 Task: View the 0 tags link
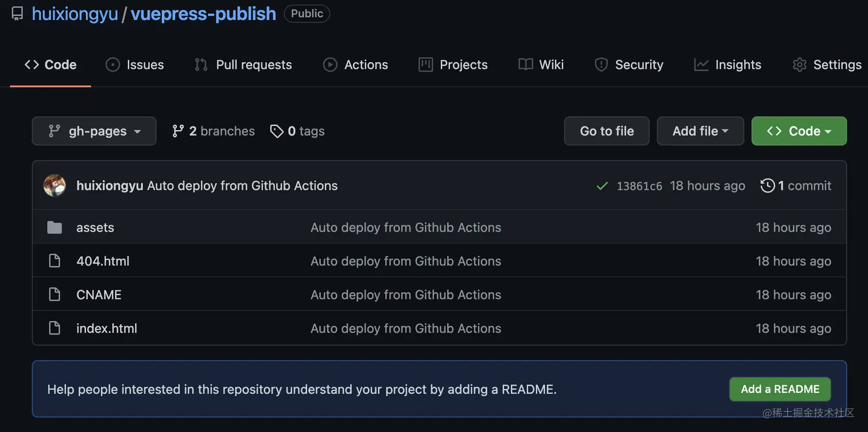click(x=297, y=131)
